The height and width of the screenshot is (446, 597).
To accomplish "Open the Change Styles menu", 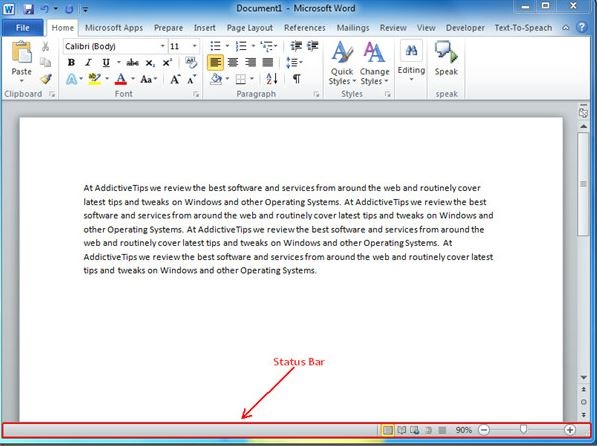I will (x=375, y=64).
